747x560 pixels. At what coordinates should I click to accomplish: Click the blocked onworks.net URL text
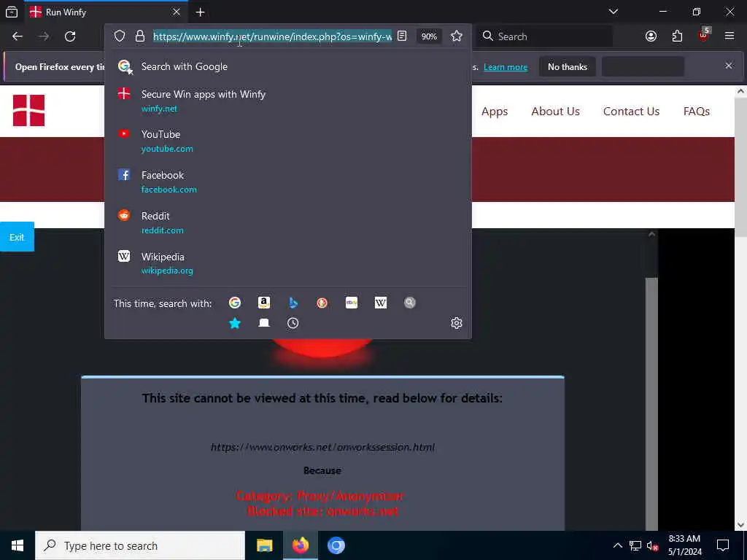(322, 447)
